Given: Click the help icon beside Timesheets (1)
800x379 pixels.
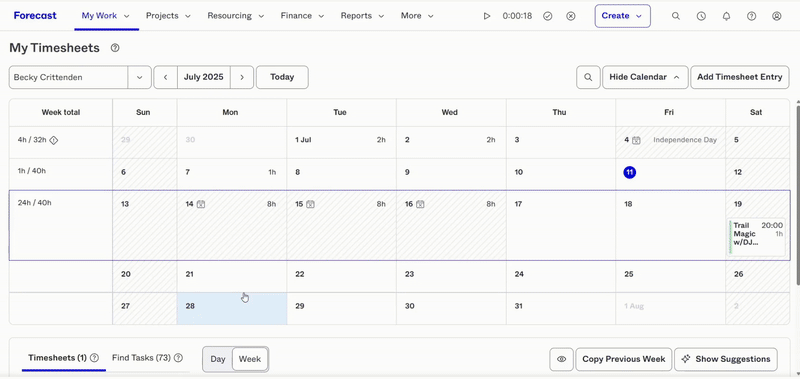Looking at the screenshot, I should (x=94, y=358).
